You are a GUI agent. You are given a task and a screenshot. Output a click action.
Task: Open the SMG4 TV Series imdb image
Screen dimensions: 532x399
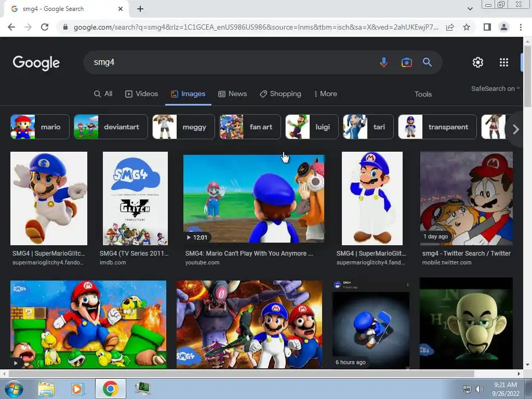click(135, 198)
